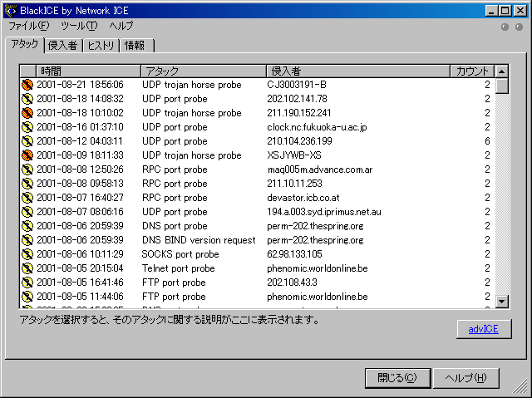Screen dimensions: 532x398
Task: Click the phenomic.worldonline.be entry on the Telnet row
Action: point(318,268)
